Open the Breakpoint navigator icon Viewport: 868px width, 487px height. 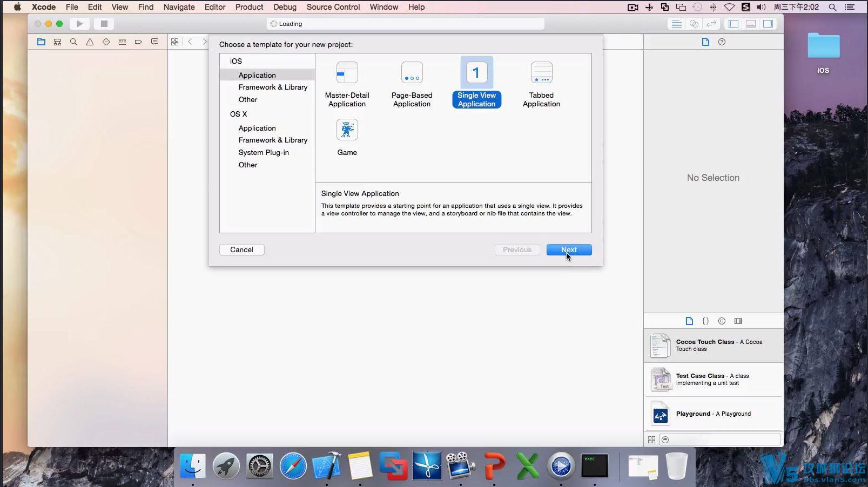(x=138, y=42)
